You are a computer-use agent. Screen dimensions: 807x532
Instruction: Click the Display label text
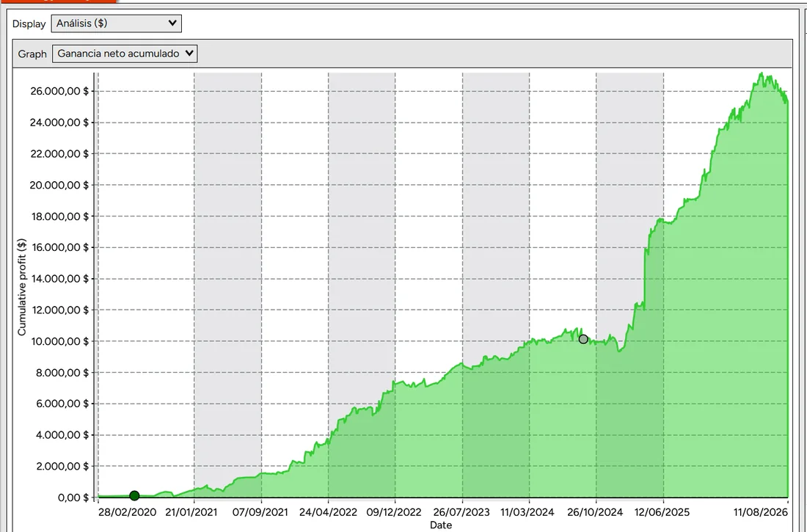pyautogui.click(x=29, y=23)
